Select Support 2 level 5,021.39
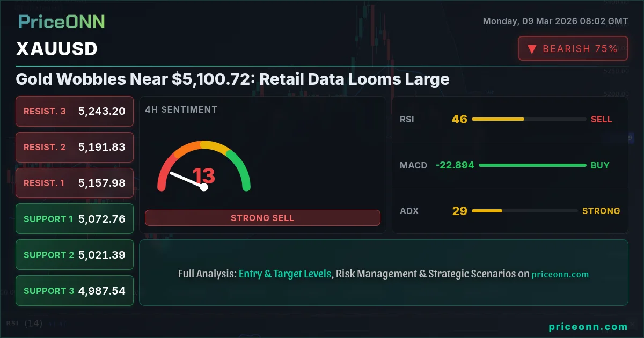 click(75, 255)
